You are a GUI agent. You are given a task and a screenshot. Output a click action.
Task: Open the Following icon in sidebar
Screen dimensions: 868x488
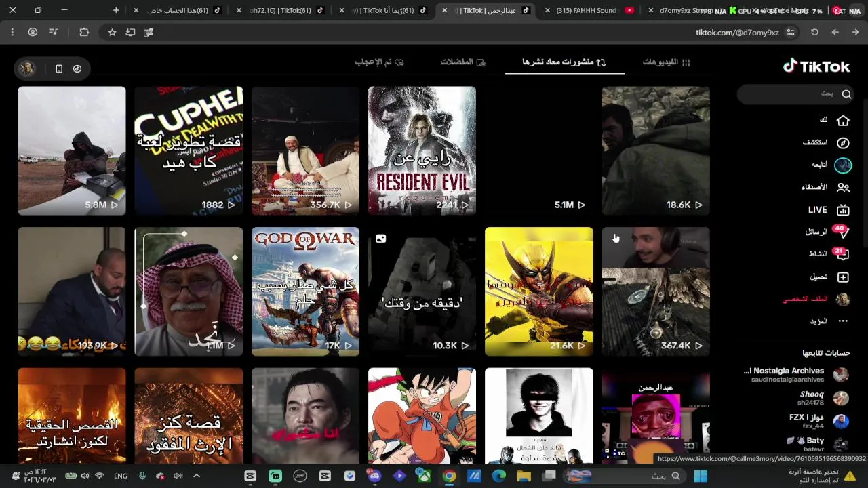843,165
